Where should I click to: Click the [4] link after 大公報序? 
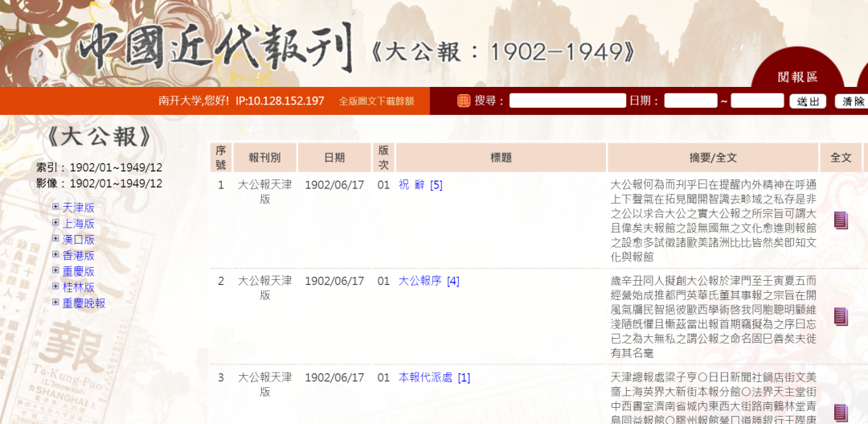pyautogui.click(x=452, y=281)
